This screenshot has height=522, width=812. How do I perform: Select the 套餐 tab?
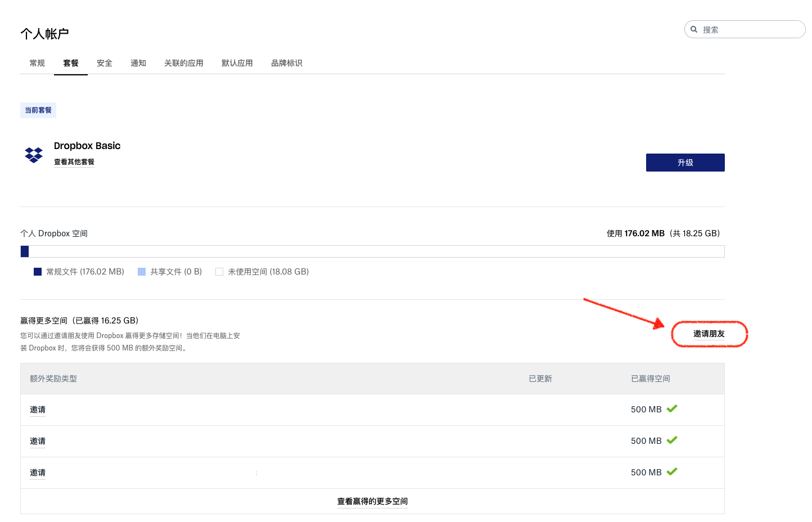pos(71,63)
